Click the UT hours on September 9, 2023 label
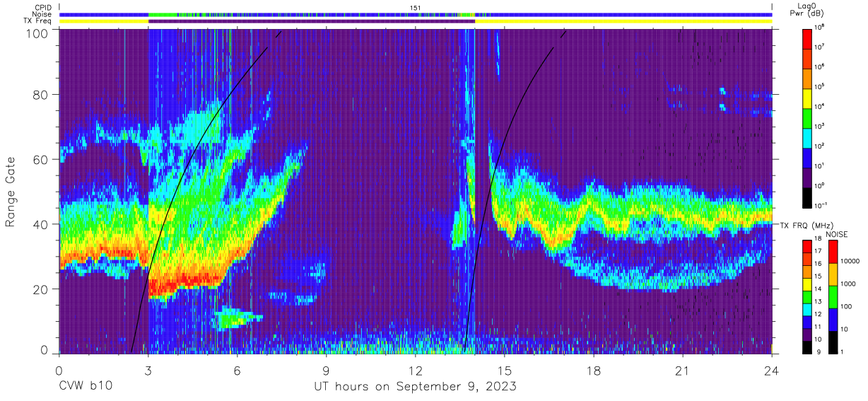Screen dimensions: 868x401 point(416,387)
